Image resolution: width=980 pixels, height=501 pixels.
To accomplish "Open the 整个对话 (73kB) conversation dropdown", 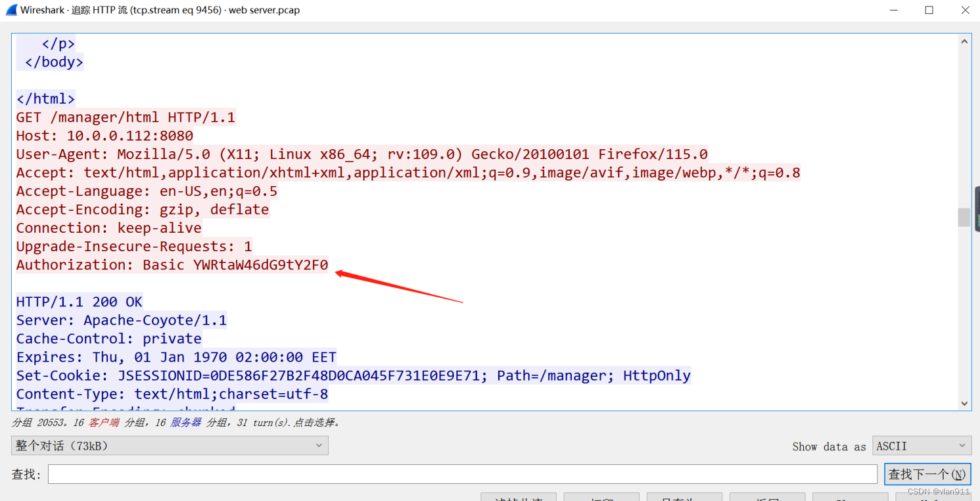I will point(170,445).
